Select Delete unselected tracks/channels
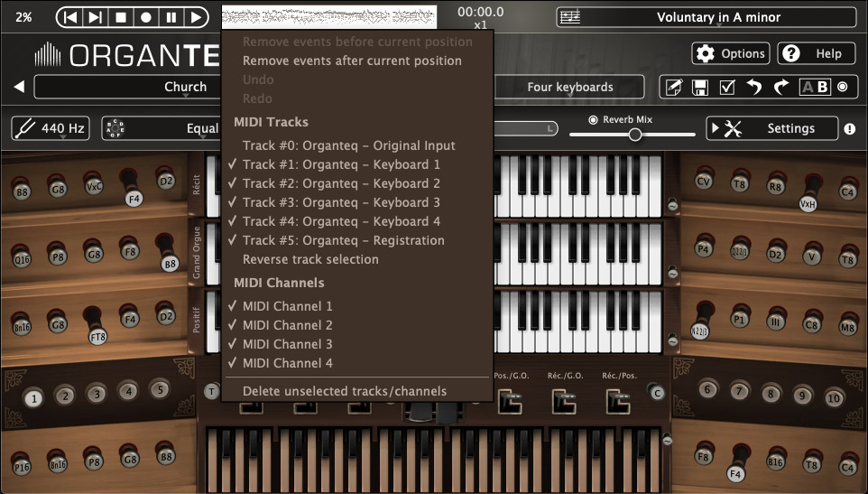This screenshot has height=494, width=868. coord(345,392)
